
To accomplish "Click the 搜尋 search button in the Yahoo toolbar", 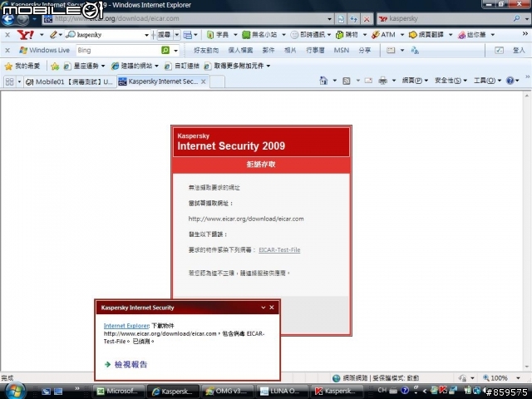I will coord(165,35).
